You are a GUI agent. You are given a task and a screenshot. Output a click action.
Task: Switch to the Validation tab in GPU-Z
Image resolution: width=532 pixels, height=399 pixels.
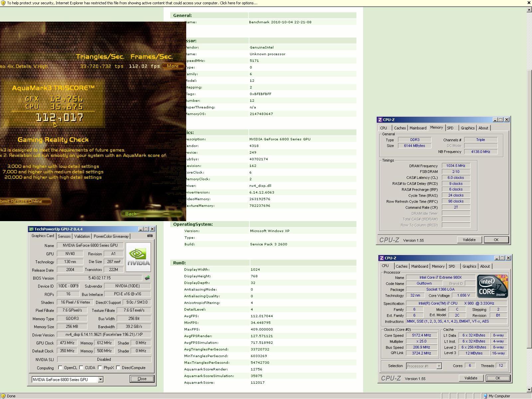(82, 236)
